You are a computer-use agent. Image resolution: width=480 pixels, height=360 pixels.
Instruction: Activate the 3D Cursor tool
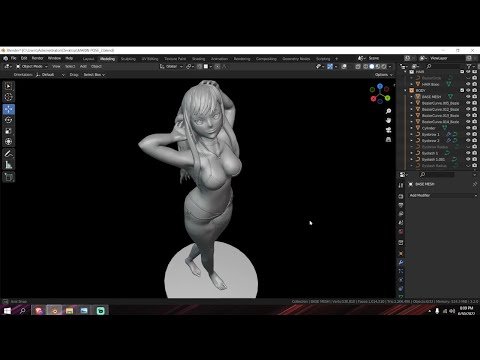pos(9,97)
